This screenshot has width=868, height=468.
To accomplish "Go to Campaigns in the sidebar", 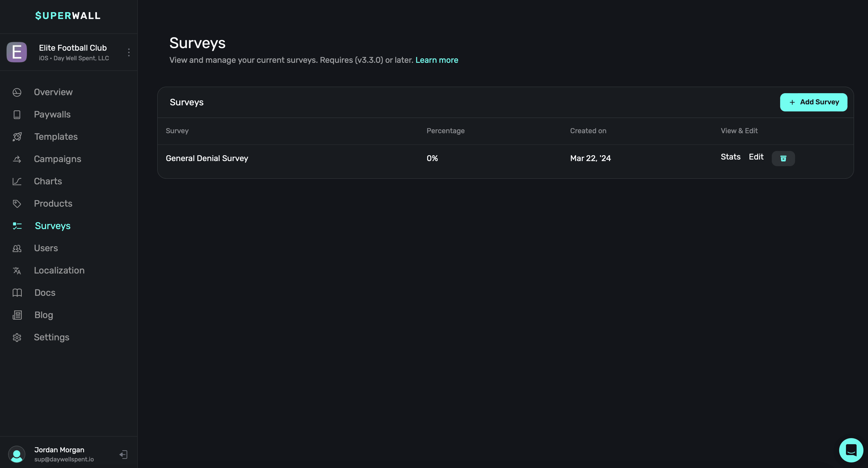I will pos(57,159).
